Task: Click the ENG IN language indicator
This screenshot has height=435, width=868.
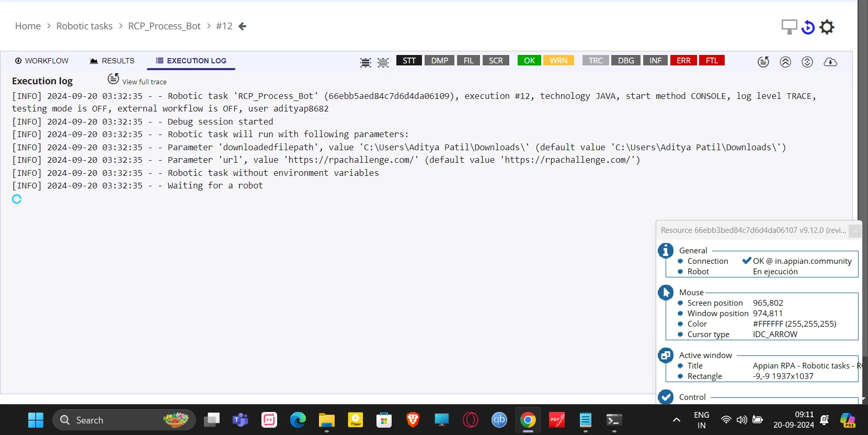Action: pos(702,420)
